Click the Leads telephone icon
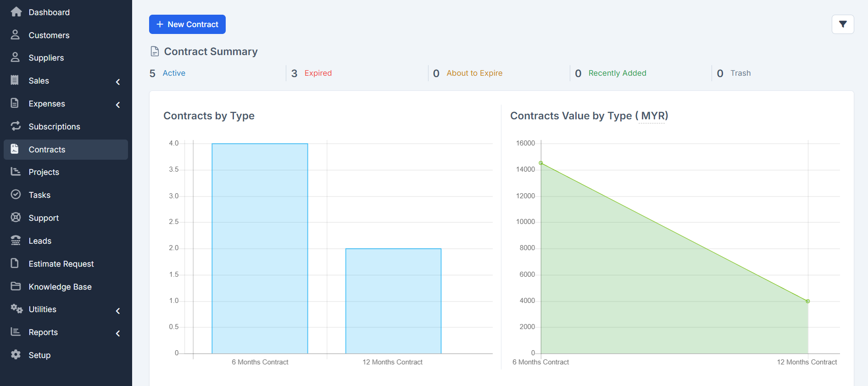Viewport: 868px width, 386px height. point(16,241)
